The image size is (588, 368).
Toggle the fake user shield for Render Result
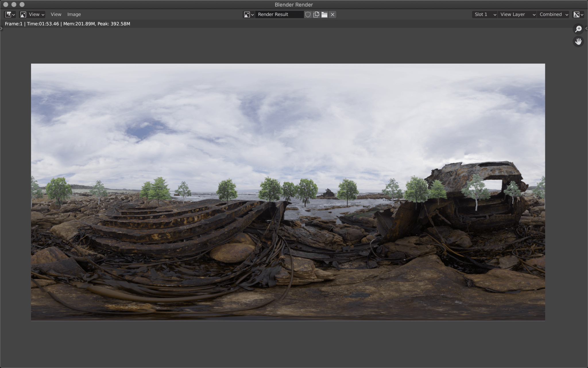click(x=308, y=14)
